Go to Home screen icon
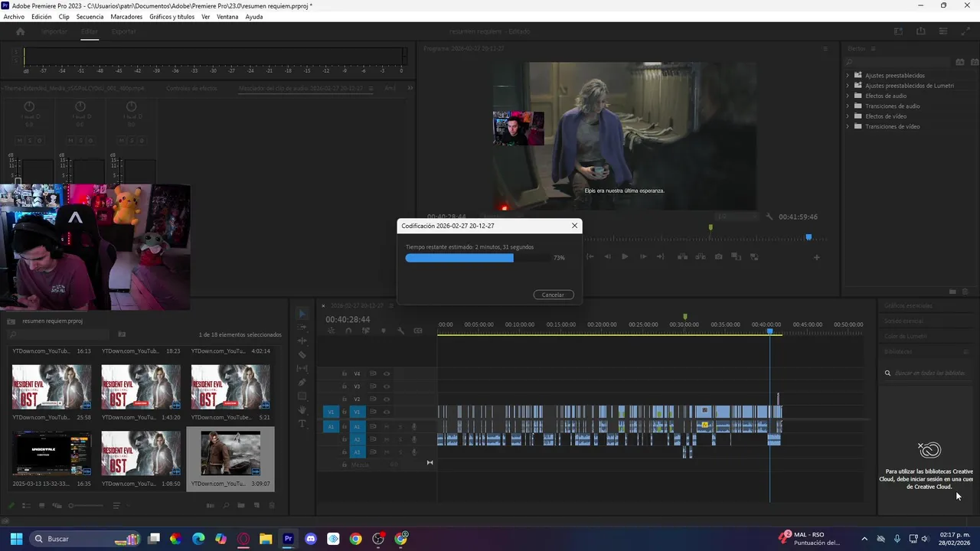980x551 pixels. (x=20, y=31)
